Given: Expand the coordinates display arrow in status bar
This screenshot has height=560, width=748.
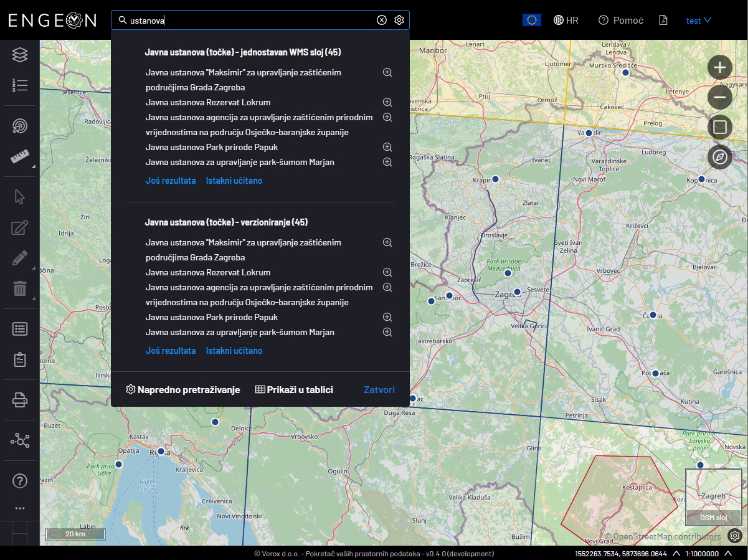Looking at the screenshot, I should coord(676,553).
